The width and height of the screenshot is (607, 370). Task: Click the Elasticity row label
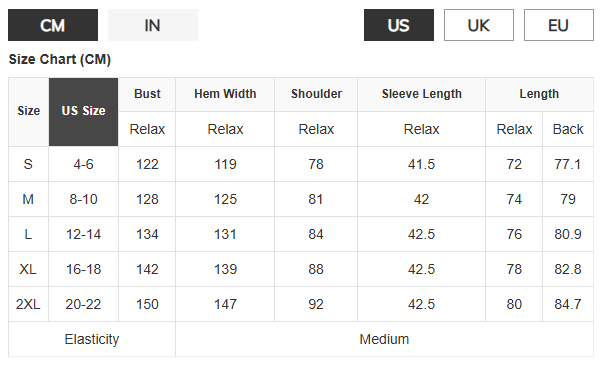[x=92, y=339]
